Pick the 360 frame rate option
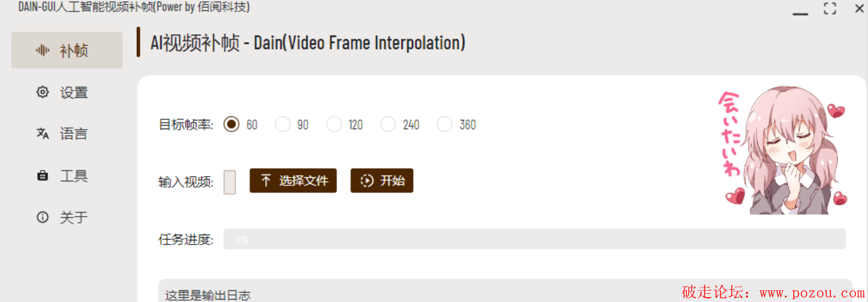Image resolution: width=868 pixels, height=302 pixels. [x=444, y=124]
